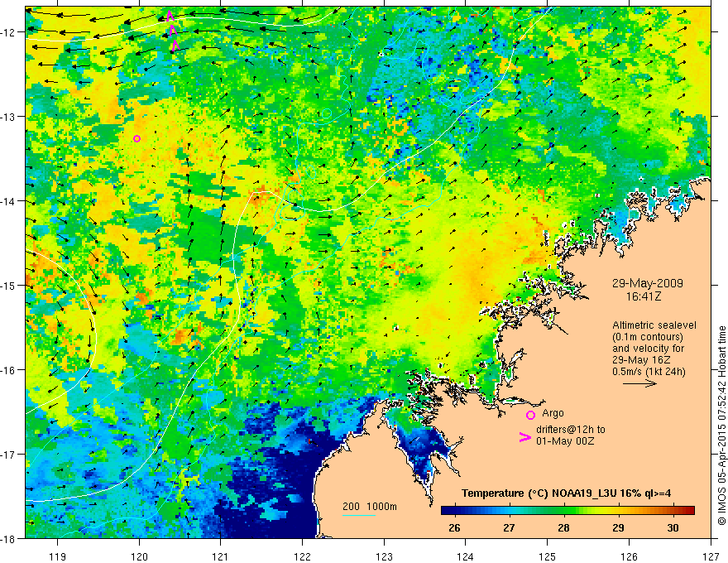
Task: Click latitude axis label -15
Action: coord(8,285)
